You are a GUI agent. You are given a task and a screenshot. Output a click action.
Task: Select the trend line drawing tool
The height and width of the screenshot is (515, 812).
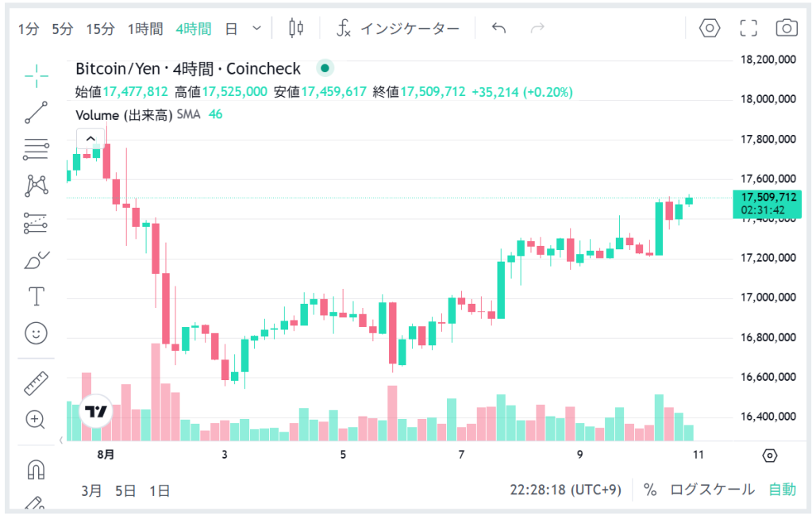[36, 112]
